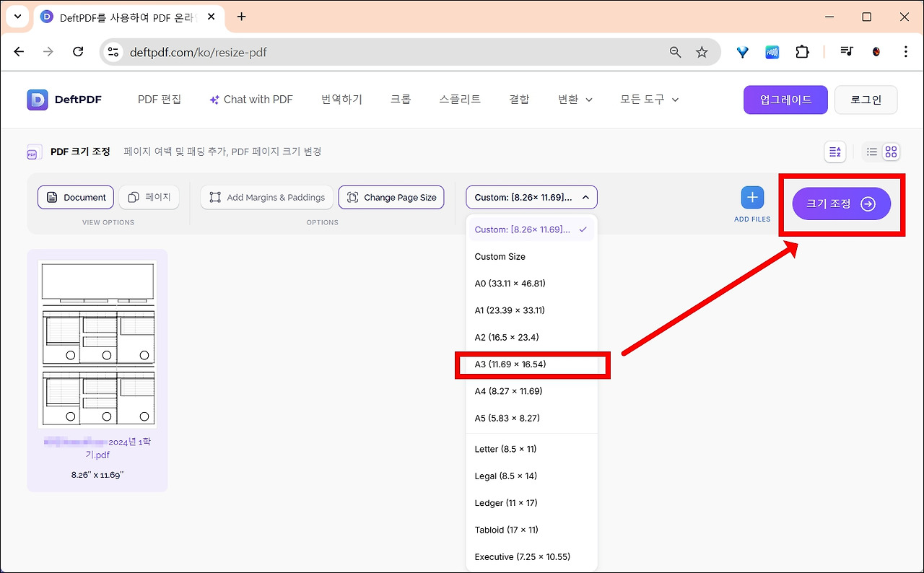Click the DeftPDF logo icon
The image size is (924, 573).
tap(37, 100)
